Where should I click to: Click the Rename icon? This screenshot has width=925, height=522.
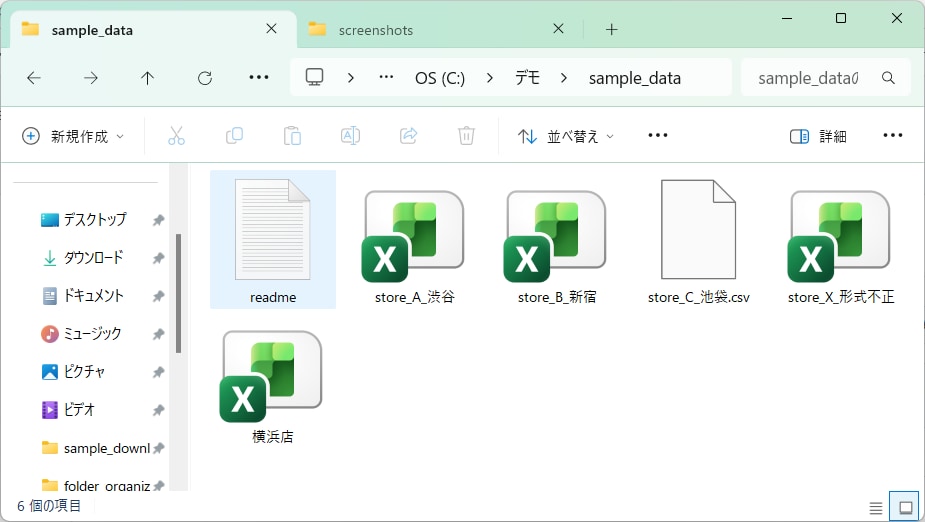350,136
